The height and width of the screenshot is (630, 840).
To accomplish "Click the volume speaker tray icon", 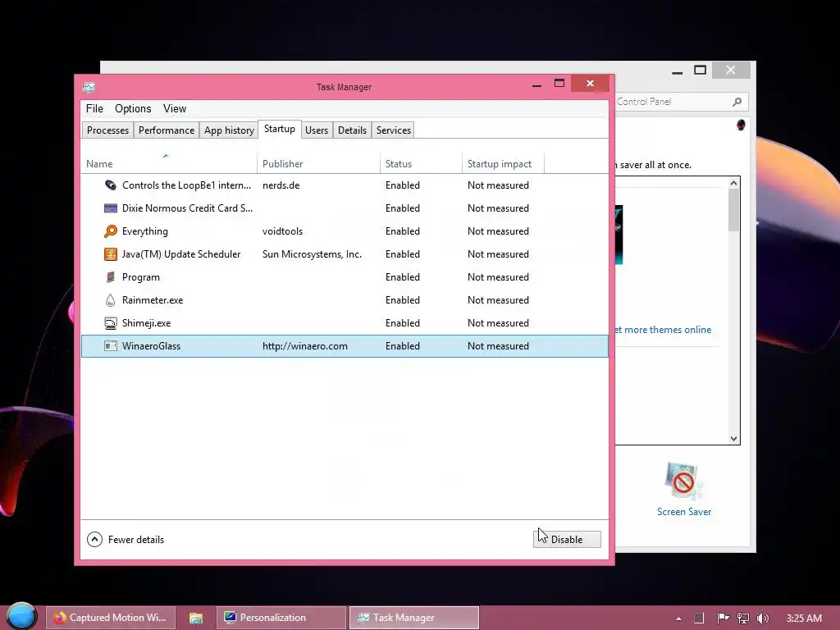I will [x=763, y=618].
